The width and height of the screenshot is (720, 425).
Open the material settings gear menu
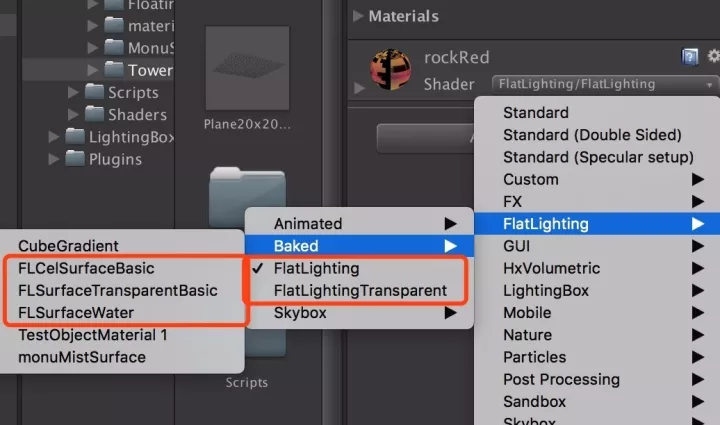coord(713,56)
